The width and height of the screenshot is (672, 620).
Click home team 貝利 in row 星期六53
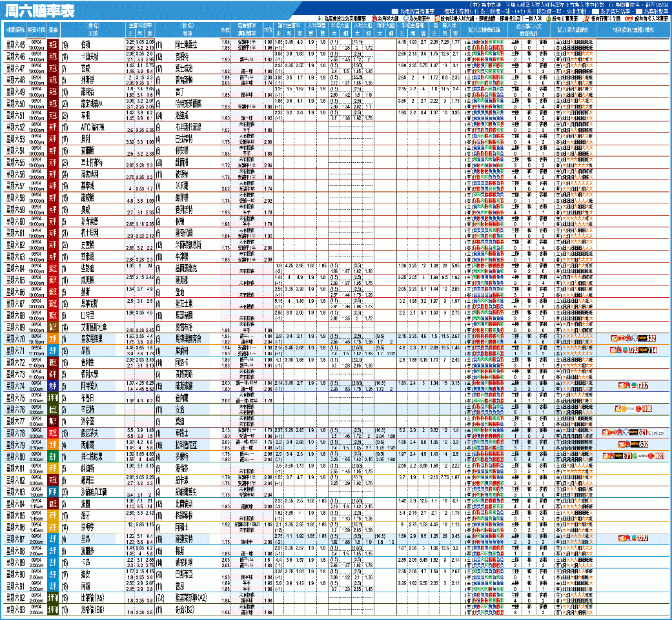tap(85, 139)
